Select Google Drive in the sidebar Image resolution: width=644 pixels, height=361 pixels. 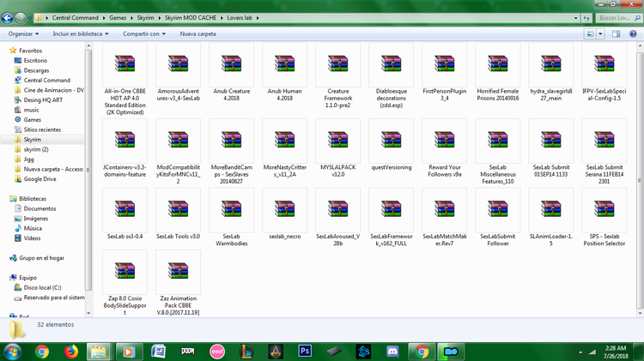tap(39, 179)
